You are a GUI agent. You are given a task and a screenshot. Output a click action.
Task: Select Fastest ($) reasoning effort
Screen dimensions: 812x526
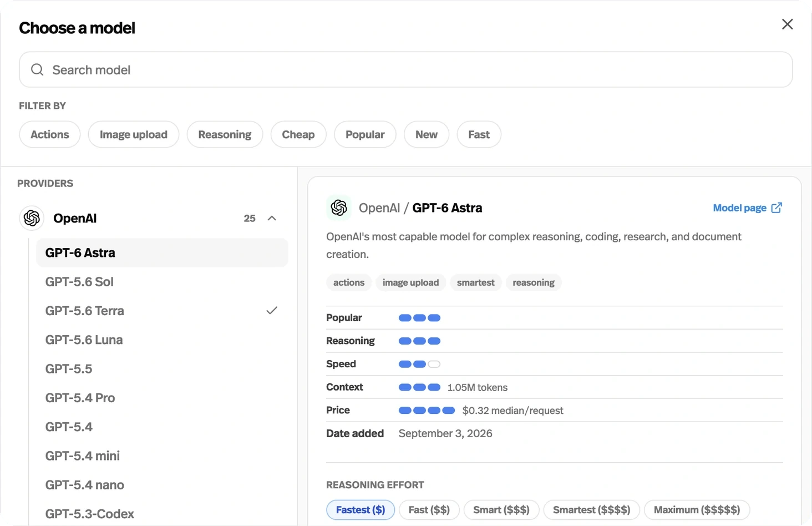[x=361, y=510]
